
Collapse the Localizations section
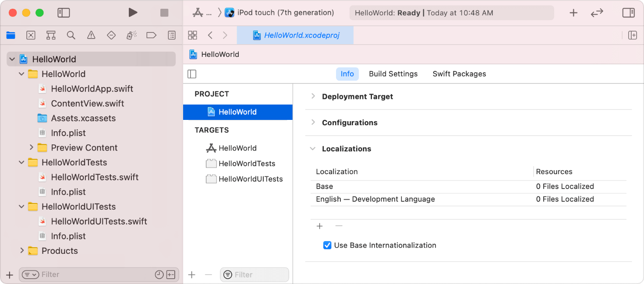pyautogui.click(x=313, y=149)
